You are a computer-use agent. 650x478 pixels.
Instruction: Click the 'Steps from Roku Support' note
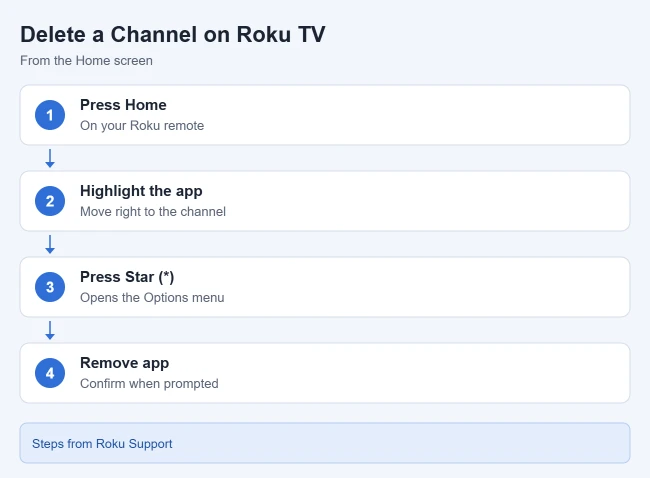point(325,443)
